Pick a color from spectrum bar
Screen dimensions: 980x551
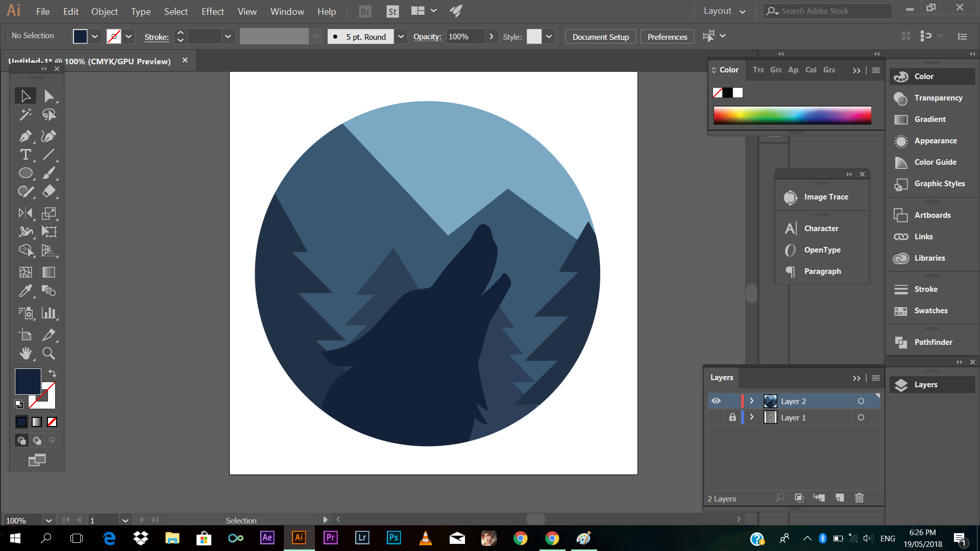coord(792,115)
